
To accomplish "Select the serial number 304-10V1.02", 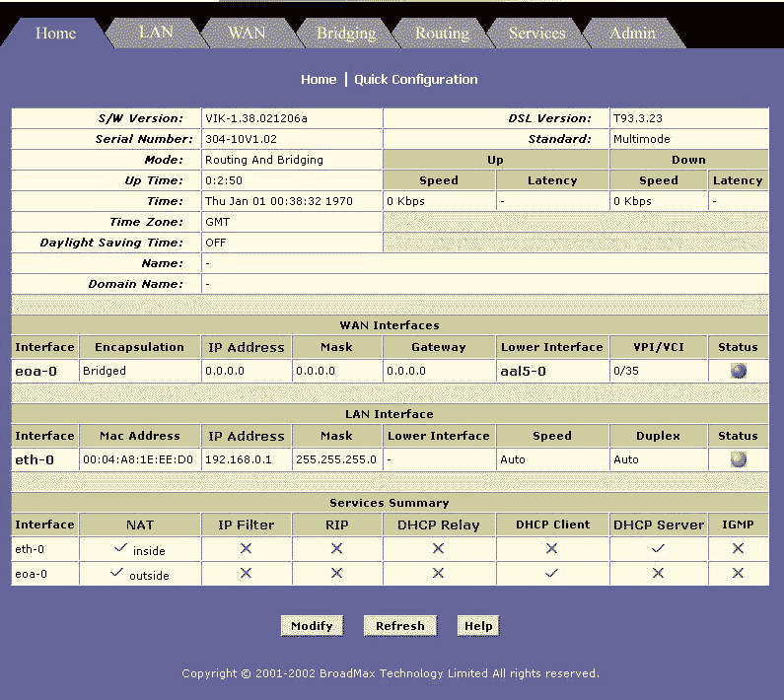I will click(x=241, y=139).
